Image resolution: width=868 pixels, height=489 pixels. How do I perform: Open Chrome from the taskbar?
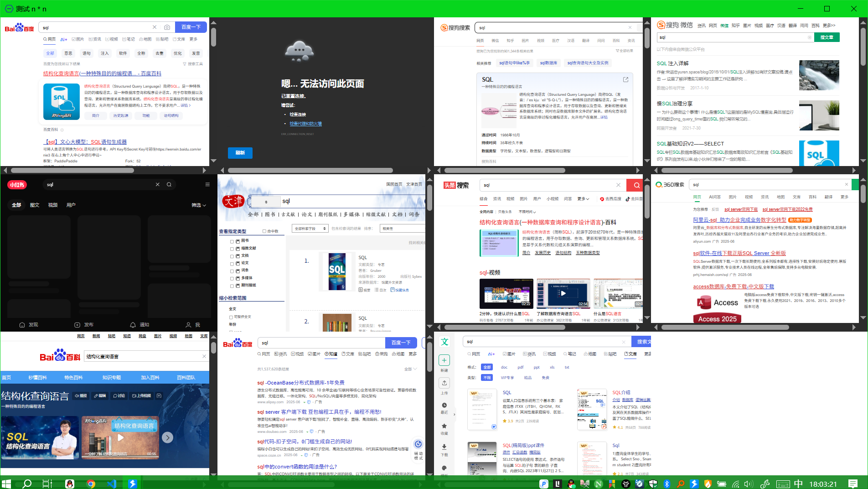pos(91,484)
